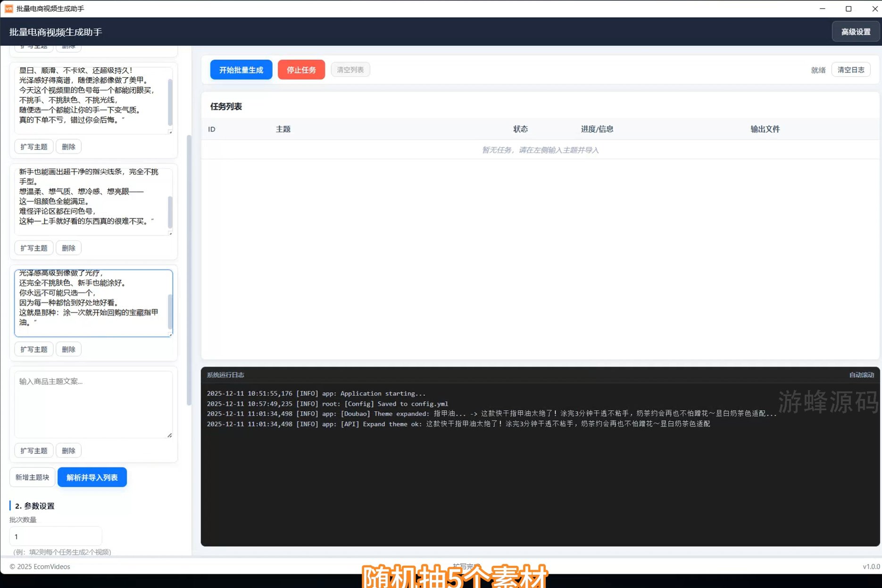Open the 高级设置 advanced settings
This screenshot has height=588, width=882.
[x=856, y=32]
